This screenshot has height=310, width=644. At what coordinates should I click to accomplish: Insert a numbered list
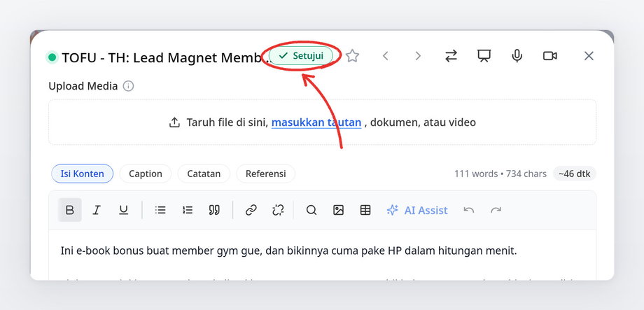[x=188, y=210]
